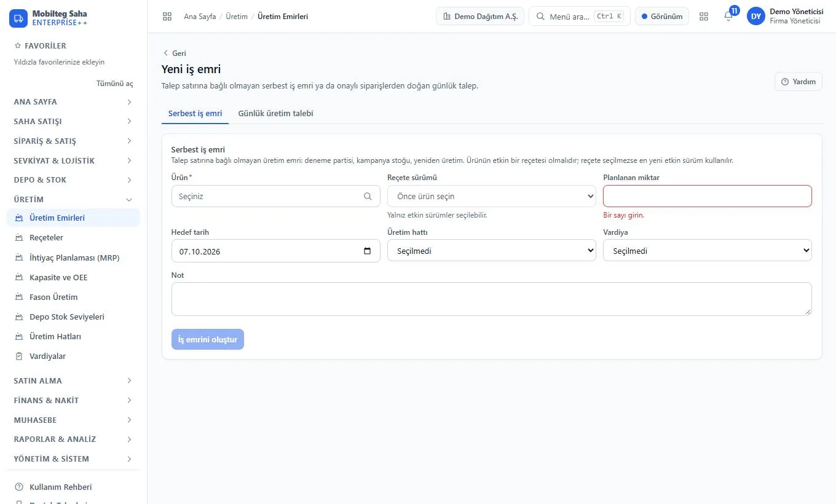836x504 pixels.
Task: Switch to Günlük üretim talebi tab
Action: click(275, 113)
